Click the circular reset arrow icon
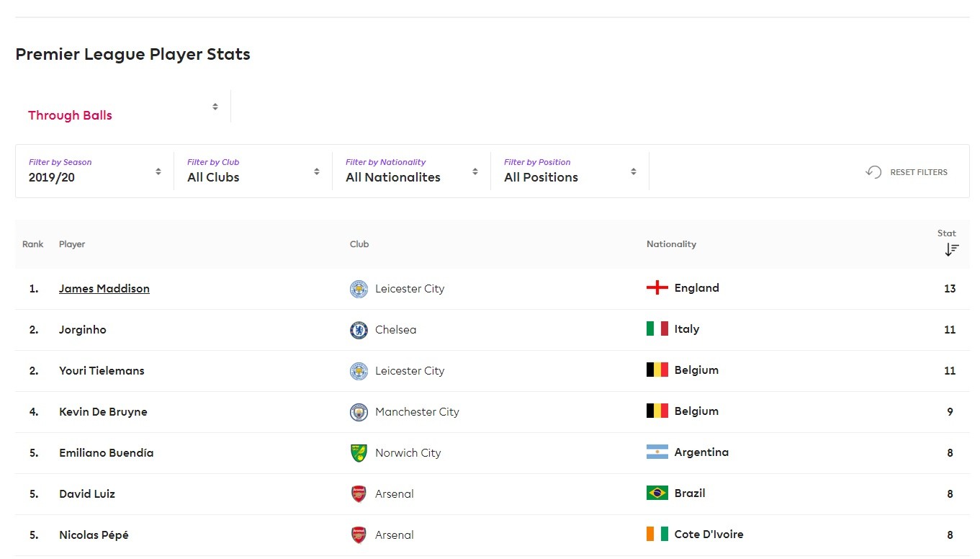Viewport: 980px width, 559px height. click(x=873, y=172)
